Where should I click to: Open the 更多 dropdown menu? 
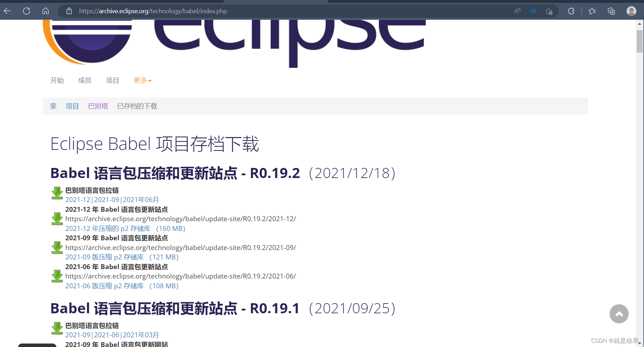tap(141, 80)
